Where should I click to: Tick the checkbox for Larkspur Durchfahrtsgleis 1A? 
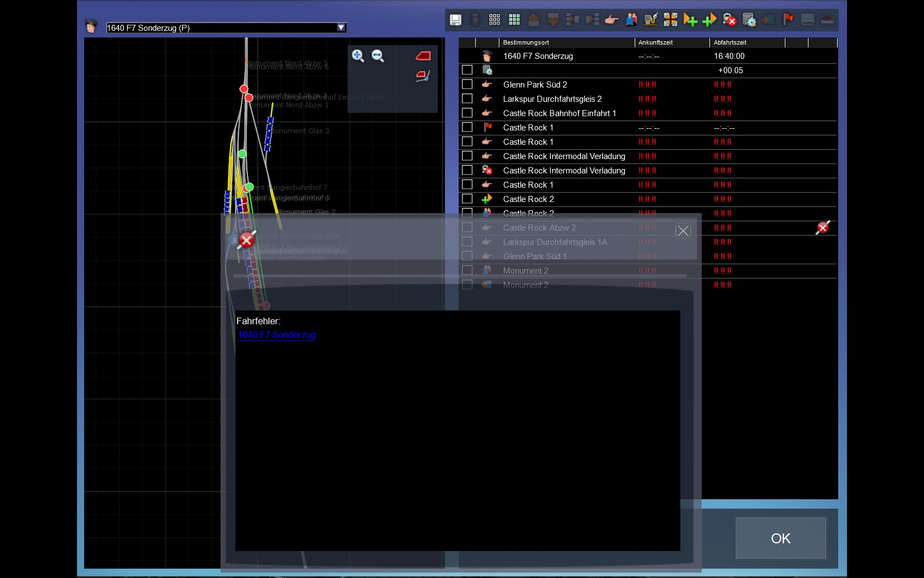point(468,242)
